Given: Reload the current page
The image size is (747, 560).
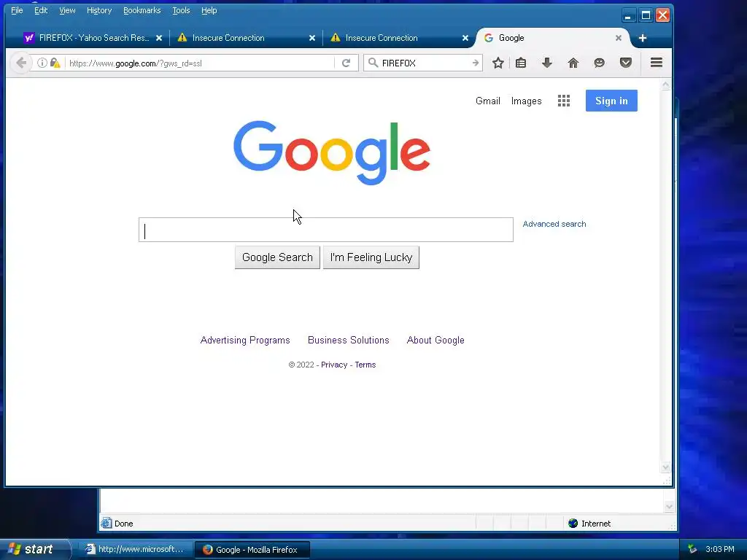Looking at the screenshot, I should coord(347,63).
